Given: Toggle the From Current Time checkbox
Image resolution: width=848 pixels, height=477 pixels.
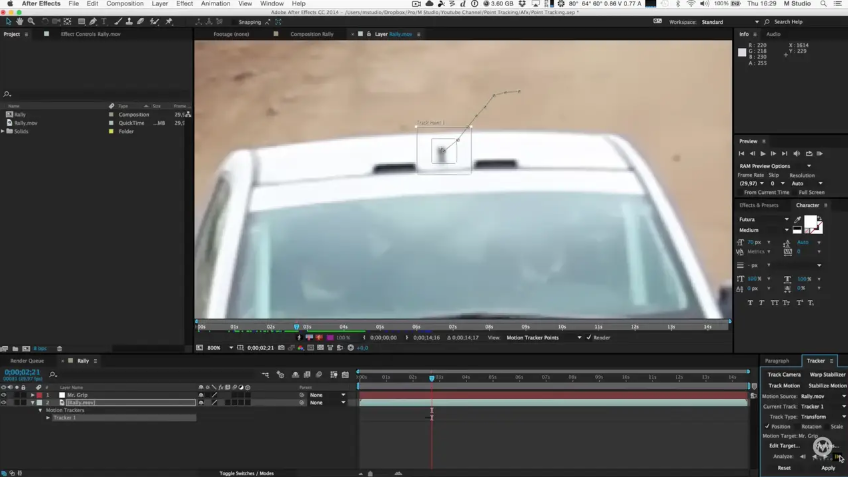Looking at the screenshot, I should coord(740,192).
